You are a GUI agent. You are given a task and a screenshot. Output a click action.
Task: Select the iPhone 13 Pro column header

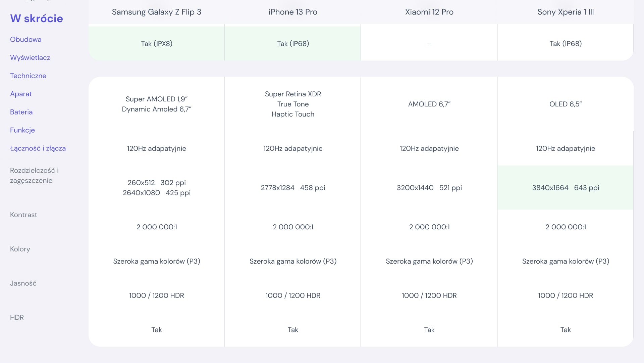point(293,12)
